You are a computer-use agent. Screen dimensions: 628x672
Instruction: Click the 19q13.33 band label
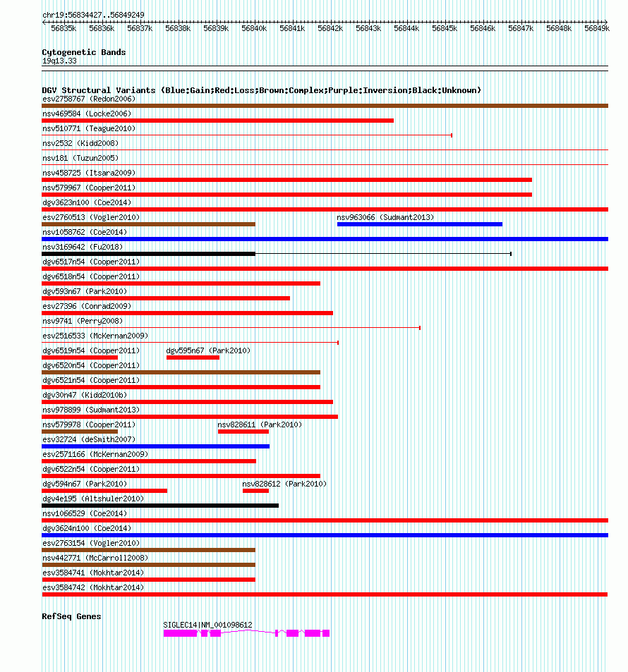coord(59,61)
